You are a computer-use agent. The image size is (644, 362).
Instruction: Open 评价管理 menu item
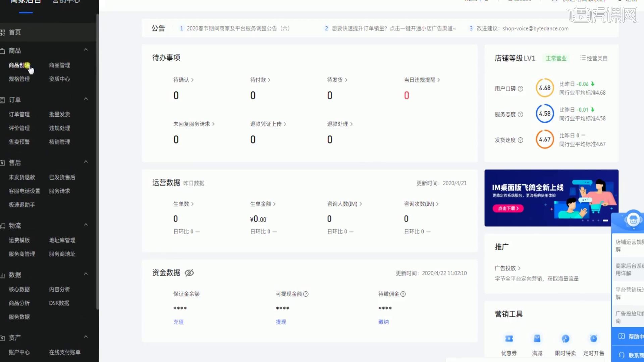19,128
